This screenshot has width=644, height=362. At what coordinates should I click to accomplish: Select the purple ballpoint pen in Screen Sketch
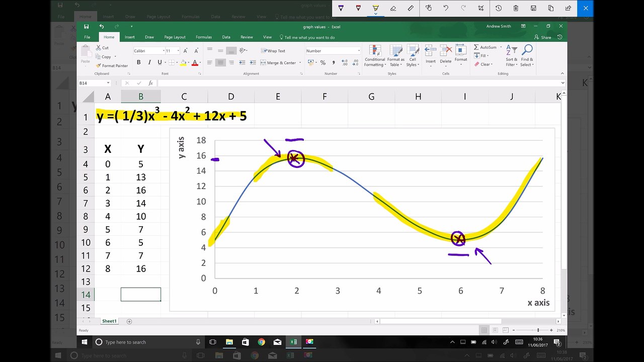click(x=341, y=8)
